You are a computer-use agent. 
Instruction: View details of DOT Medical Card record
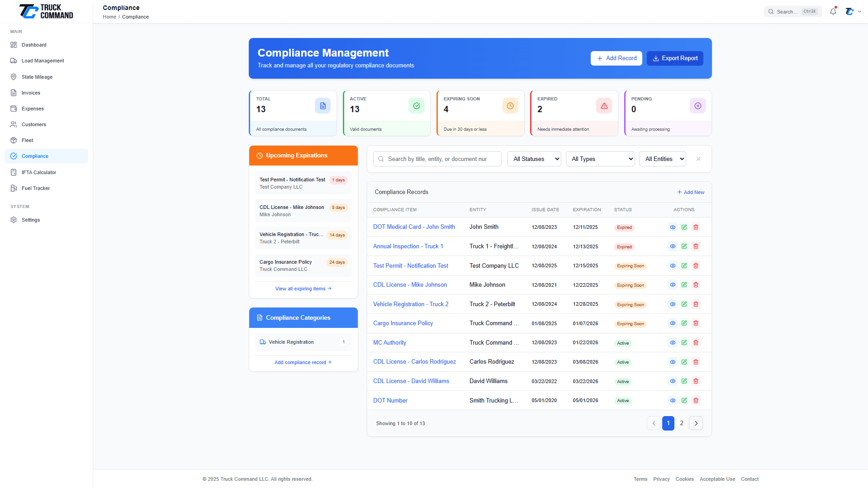coord(673,227)
